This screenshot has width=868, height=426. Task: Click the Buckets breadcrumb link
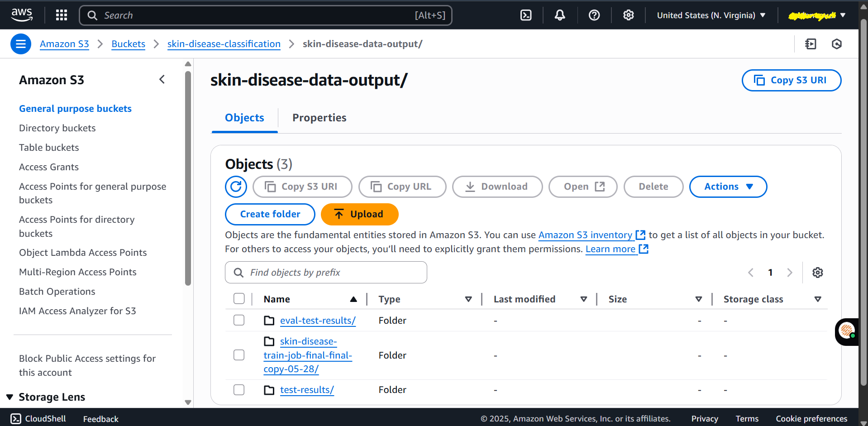(129, 44)
